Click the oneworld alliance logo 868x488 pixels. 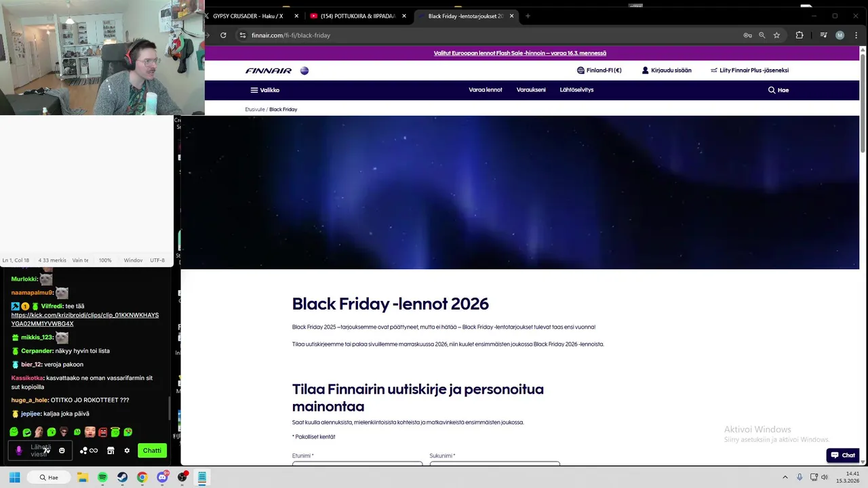point(304,70)
